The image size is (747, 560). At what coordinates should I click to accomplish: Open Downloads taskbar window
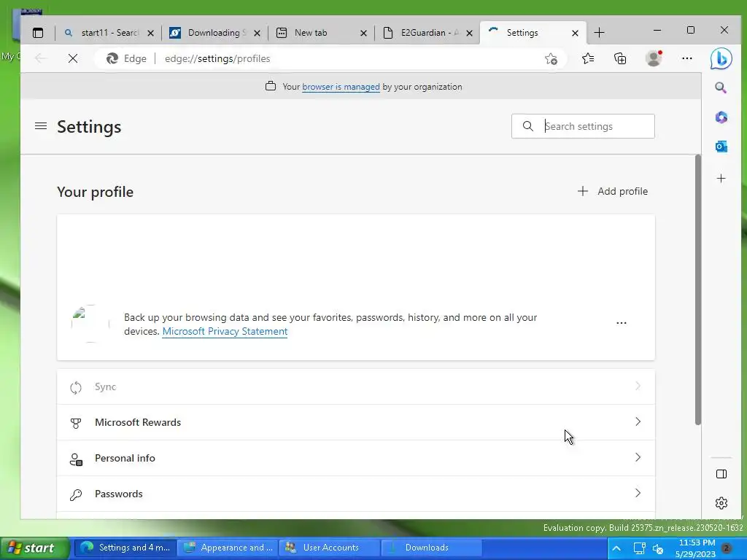(x=432, y=548)
